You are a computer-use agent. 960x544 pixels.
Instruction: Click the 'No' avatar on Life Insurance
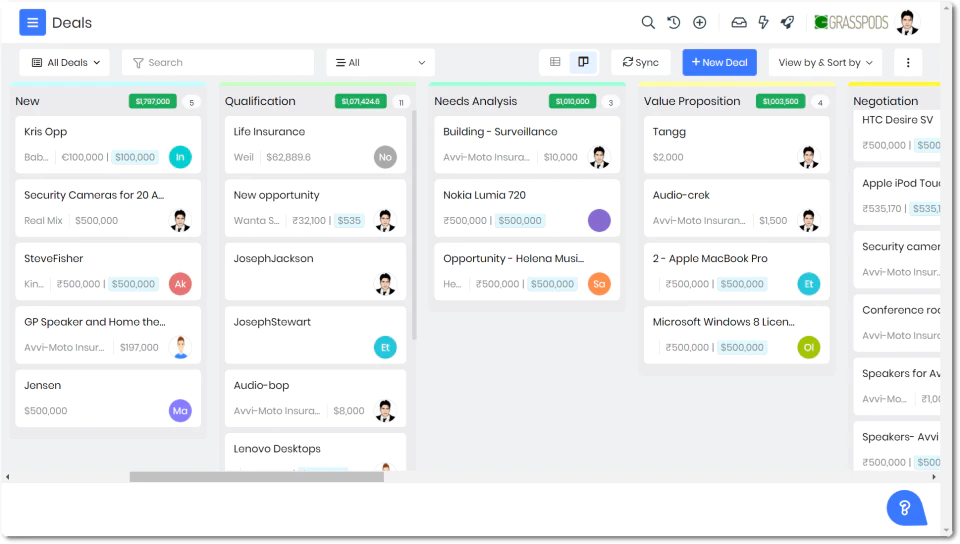[x=385, y=157]
